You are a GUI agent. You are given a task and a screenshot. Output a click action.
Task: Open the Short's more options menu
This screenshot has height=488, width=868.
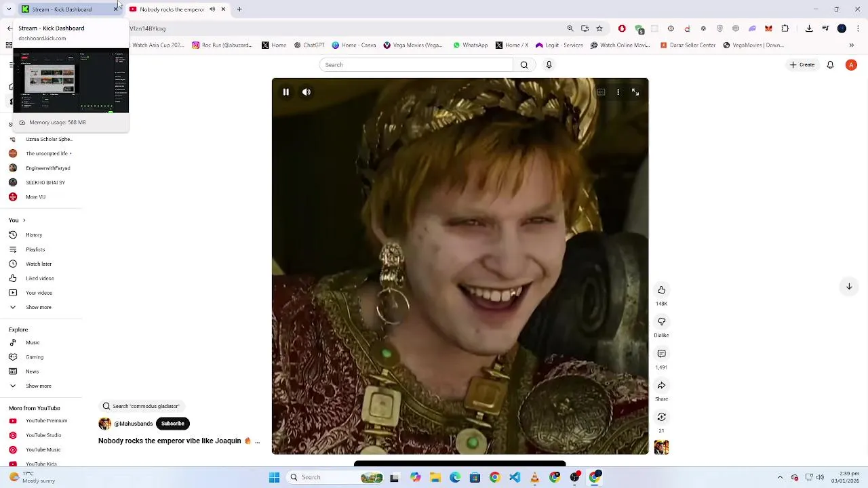[618, 92]
